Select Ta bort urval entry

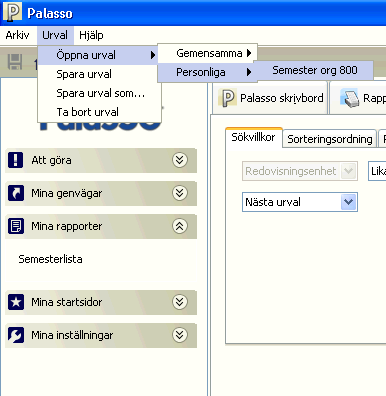(x=99, y=112)
